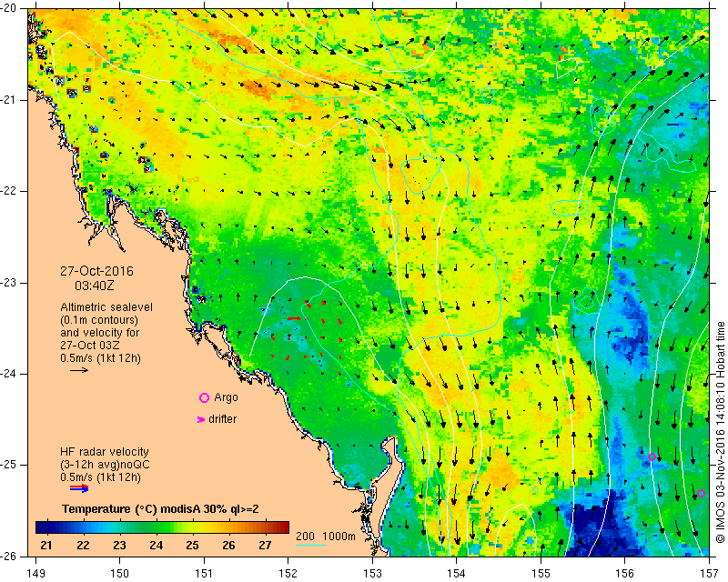The image size is (728, 582).
Task: Click the color bar tick label 24
Action: click(x=156, y=546)
